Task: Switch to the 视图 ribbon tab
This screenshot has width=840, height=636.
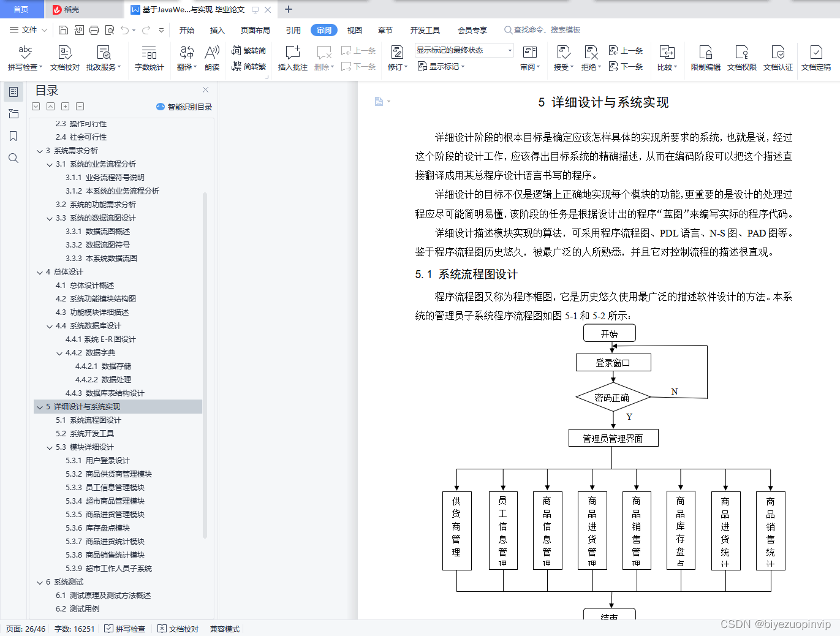Action: click(354, 29)
